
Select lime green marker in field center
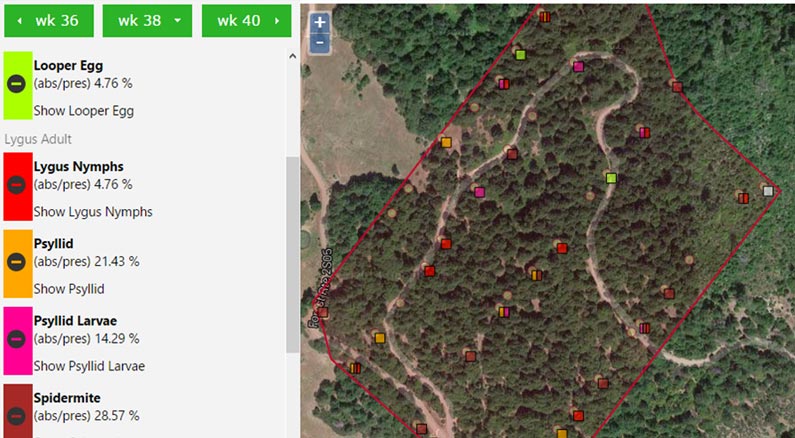(611, 178)
